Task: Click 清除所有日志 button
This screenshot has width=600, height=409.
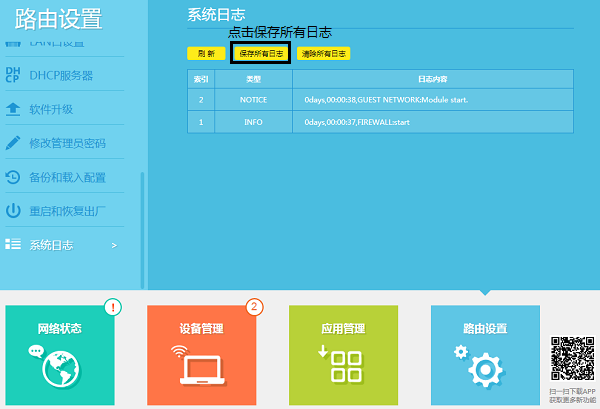Action: click(x=323, y=54)
